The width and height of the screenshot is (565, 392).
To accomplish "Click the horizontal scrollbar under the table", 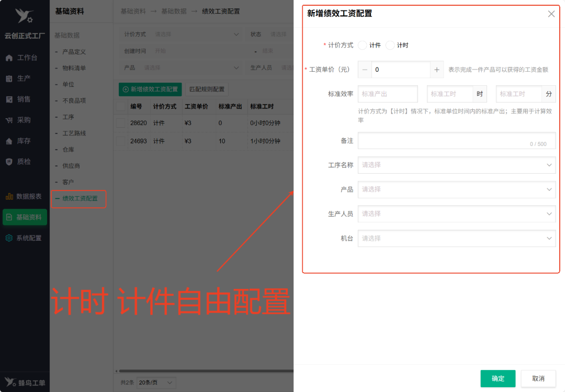I will [x=206, y=371].
